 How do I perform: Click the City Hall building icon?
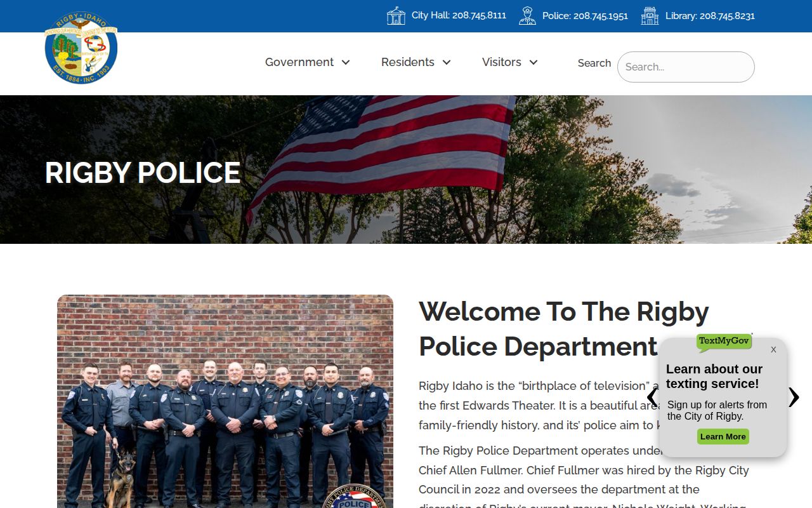point(396,16)
